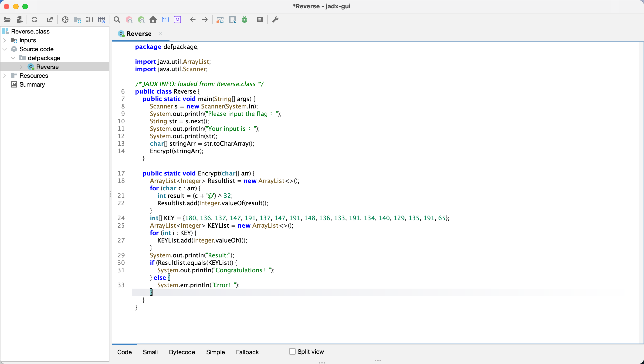Switch to the Smali view tab
644x364 pixels.
pyautogui.click(x=150, y=352)
